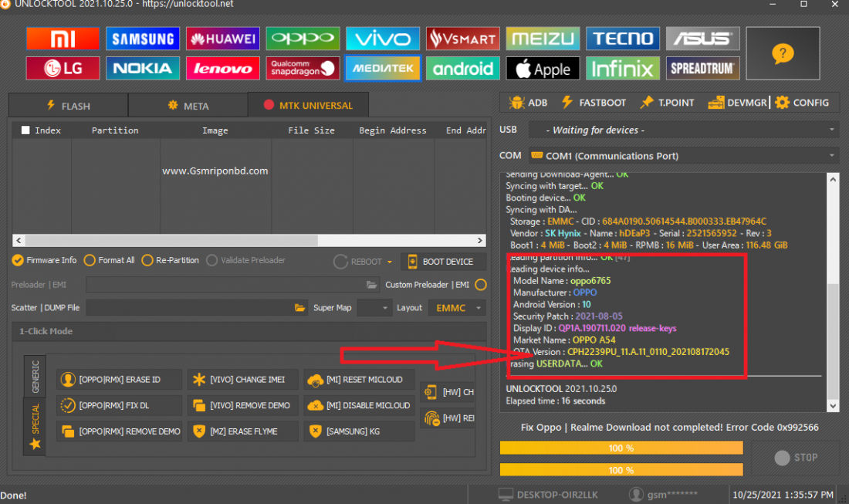Switch to the META tab
The width and height of the screenshot is (849, 504).
[x=188, y=106]
